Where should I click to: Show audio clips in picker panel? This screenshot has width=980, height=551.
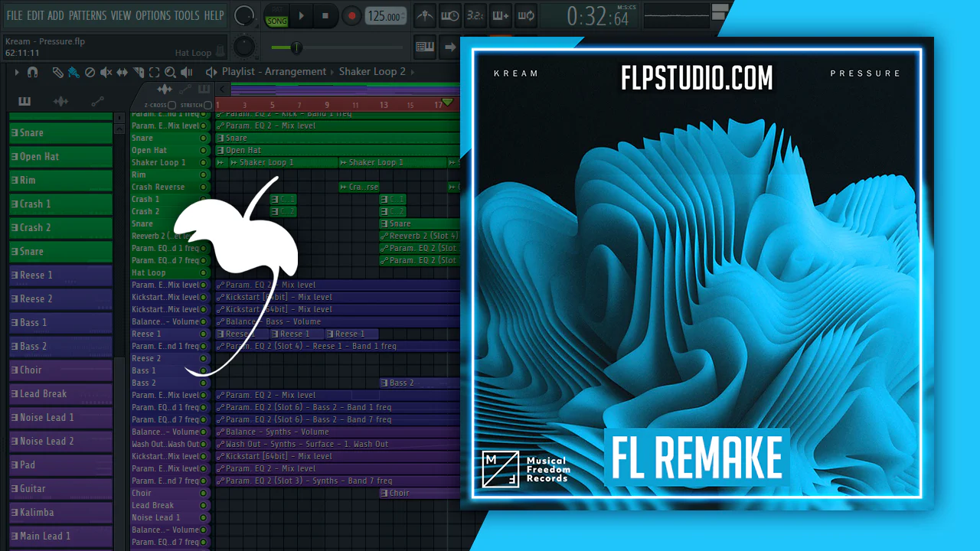[61, 101]
